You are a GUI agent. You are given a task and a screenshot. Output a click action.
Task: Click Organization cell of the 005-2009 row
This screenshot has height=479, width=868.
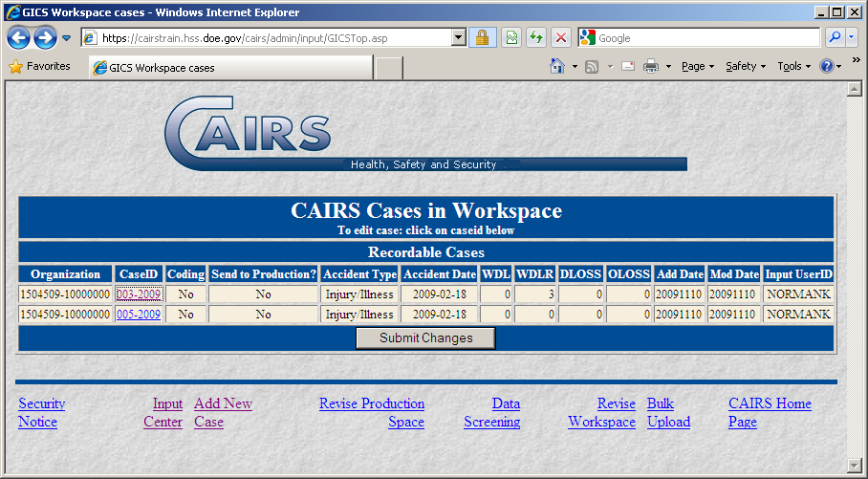coord(65,315)
